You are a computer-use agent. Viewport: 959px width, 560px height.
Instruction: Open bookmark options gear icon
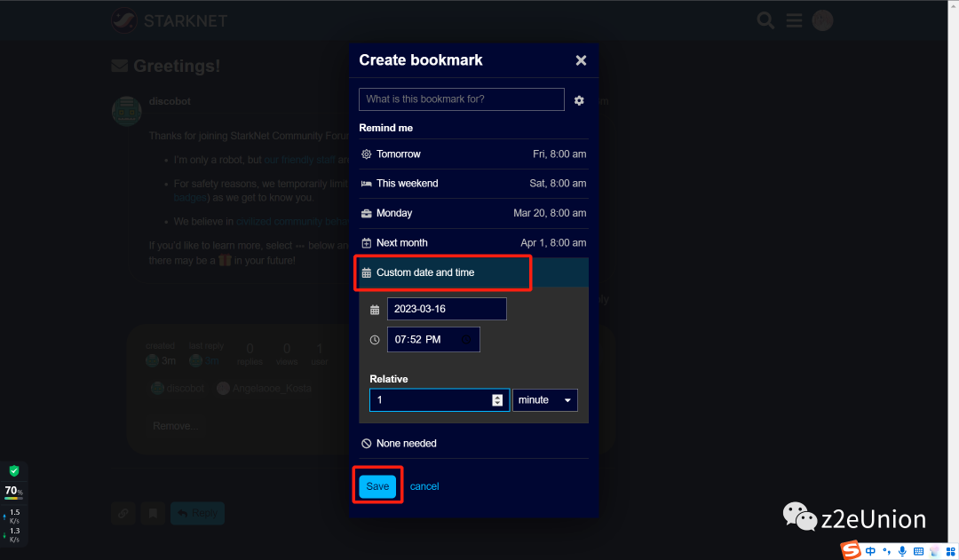tap(579, 100)
